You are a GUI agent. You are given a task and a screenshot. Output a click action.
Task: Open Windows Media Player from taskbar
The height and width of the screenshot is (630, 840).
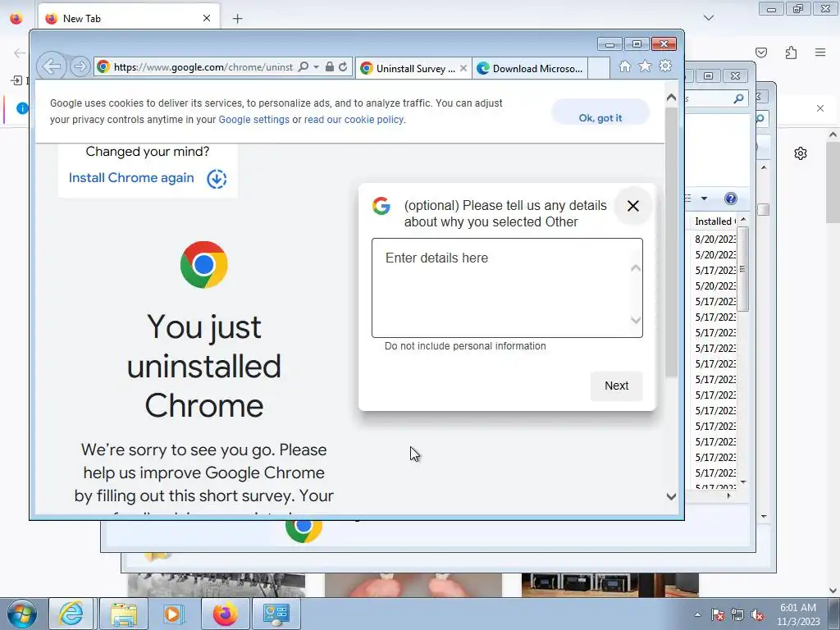pyautogui.click(x=173, y=614)
